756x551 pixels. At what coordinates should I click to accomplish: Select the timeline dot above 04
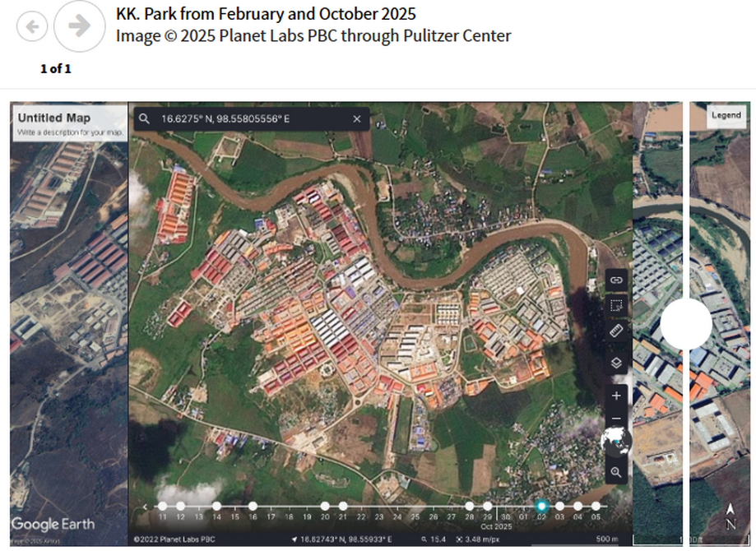[577, 506]
